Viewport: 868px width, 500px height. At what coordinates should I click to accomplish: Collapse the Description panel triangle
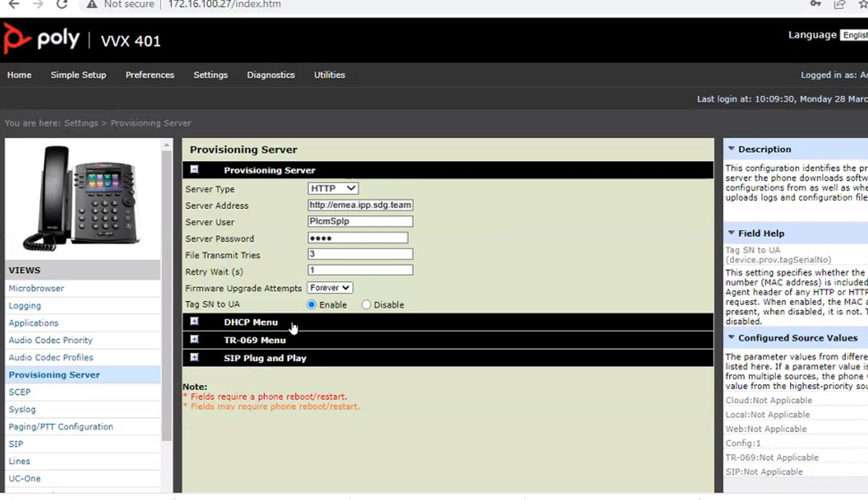731,149
